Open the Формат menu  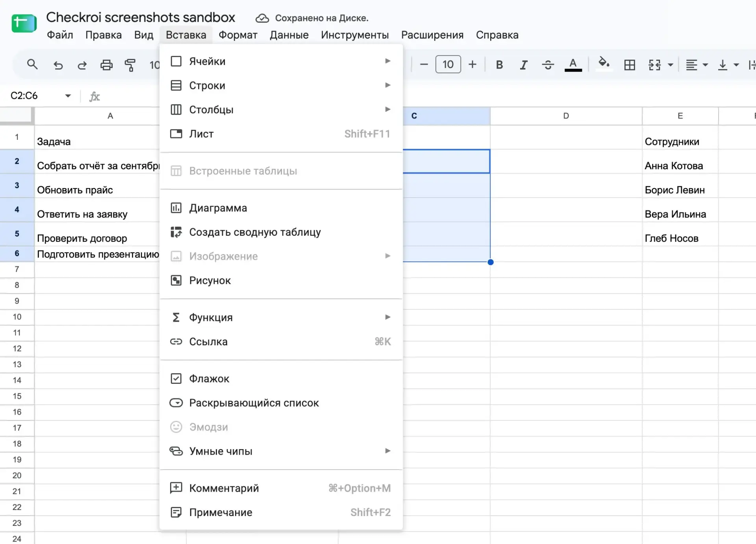[238, 35]
